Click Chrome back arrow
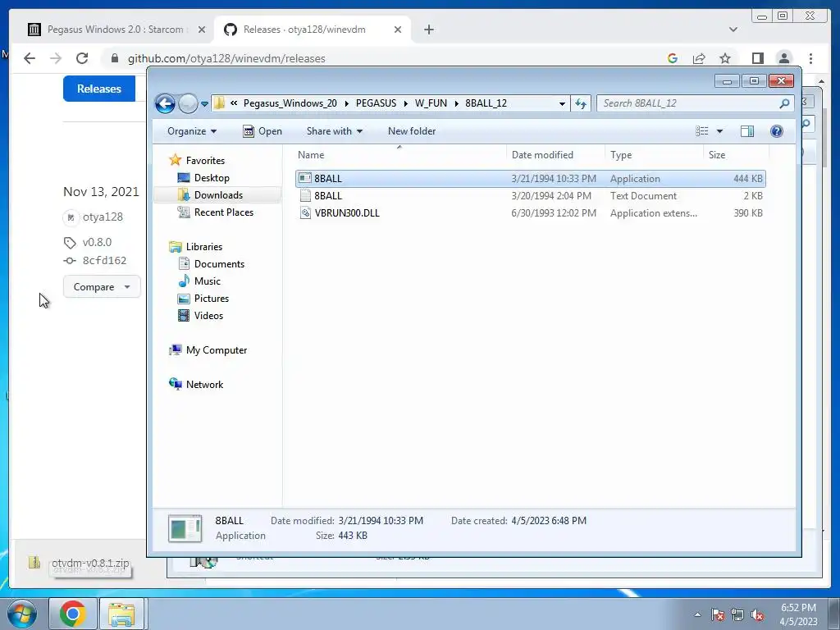This screenshot has width=840, height=630. (30, 58)
